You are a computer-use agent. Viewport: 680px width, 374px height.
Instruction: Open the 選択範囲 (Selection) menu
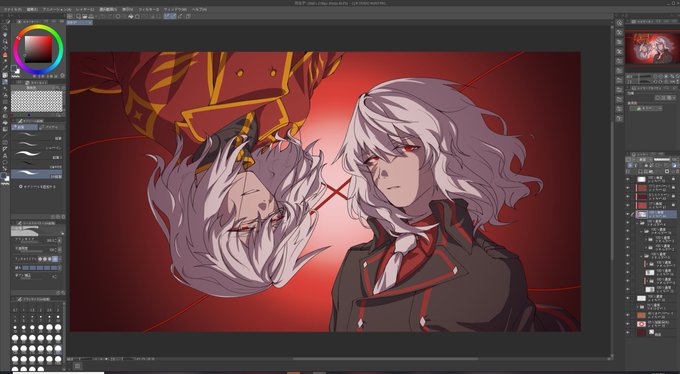point(108,9)
